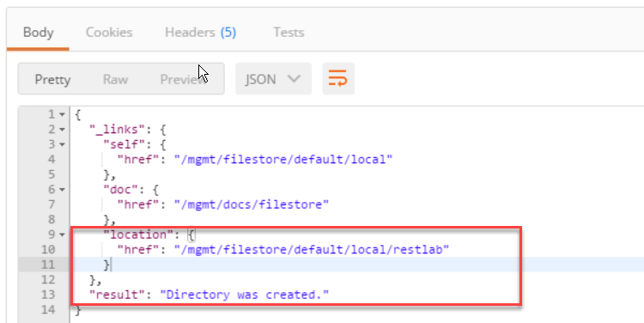Switch to the Body tab

[38, 33]
